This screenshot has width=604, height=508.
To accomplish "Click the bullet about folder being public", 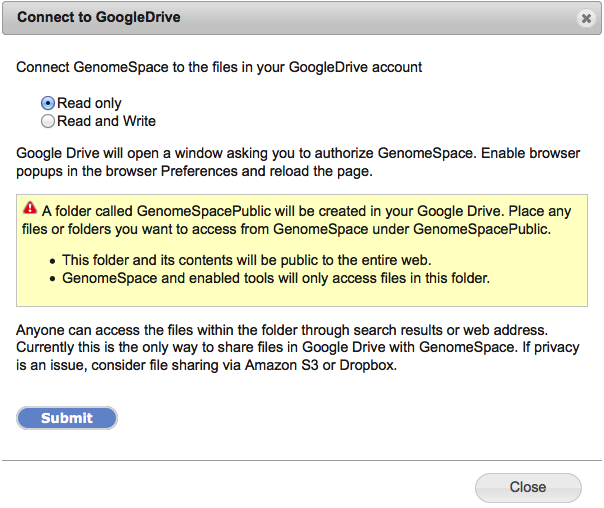I will click(246, 259).
